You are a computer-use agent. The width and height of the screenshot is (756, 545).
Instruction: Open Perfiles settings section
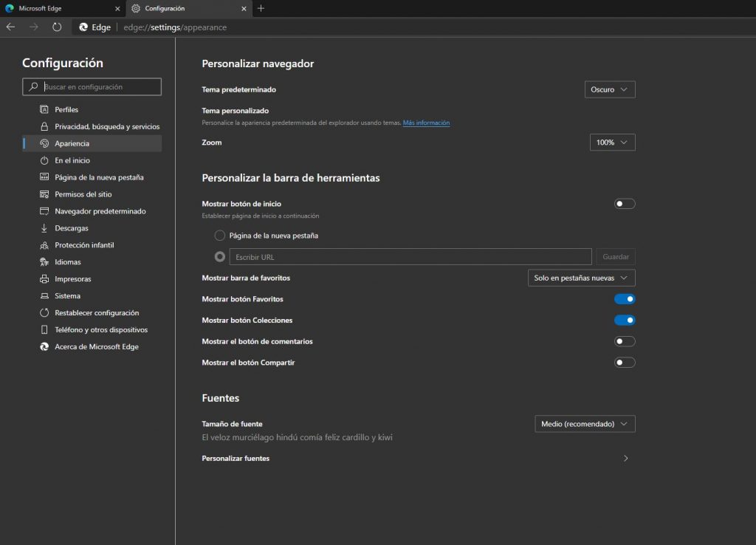(x=92, y=109)
